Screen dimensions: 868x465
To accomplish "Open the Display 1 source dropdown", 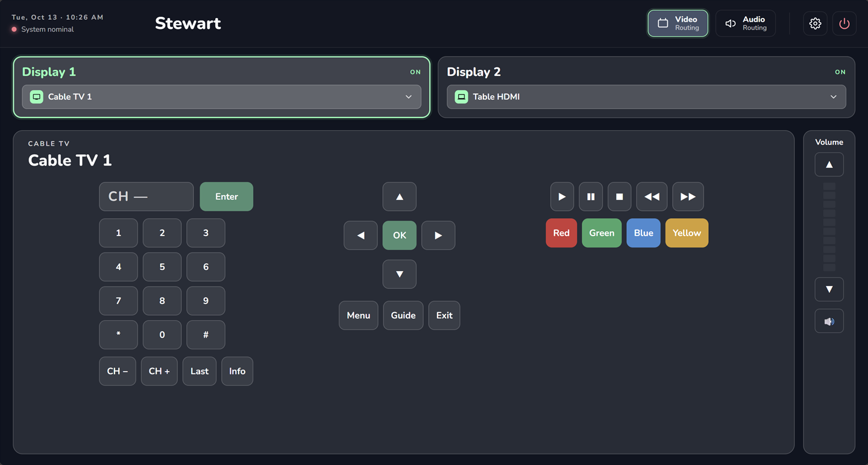I will coord(222,97).
